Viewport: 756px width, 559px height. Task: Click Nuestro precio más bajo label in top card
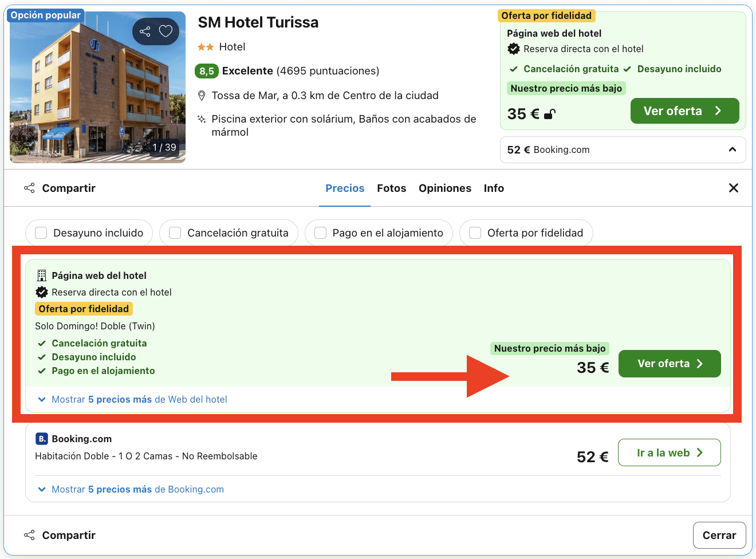(566, 88)
